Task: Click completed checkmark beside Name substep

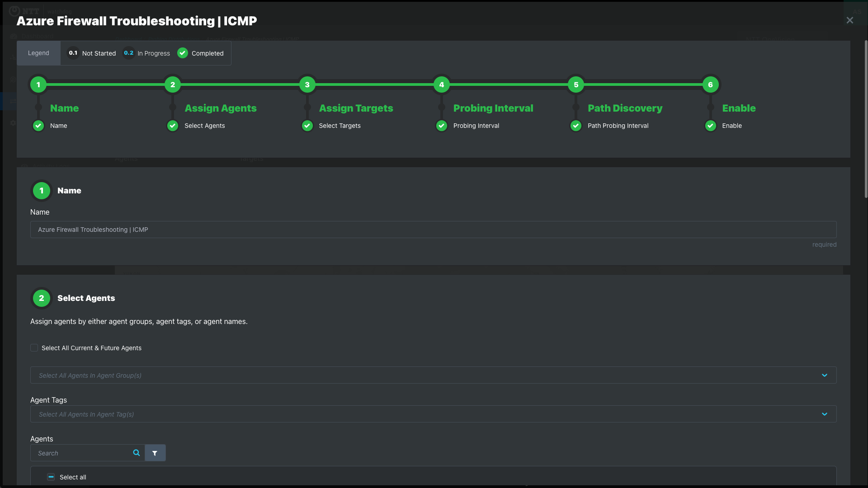Action: point(38,126)
